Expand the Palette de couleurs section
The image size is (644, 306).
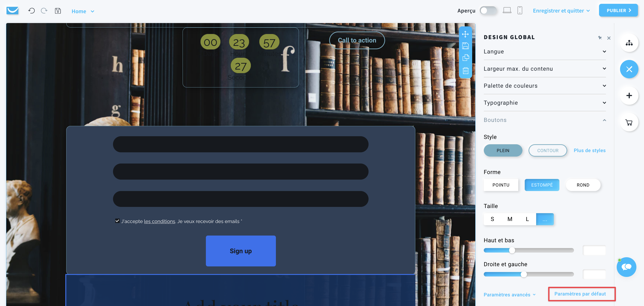(545, 85)
